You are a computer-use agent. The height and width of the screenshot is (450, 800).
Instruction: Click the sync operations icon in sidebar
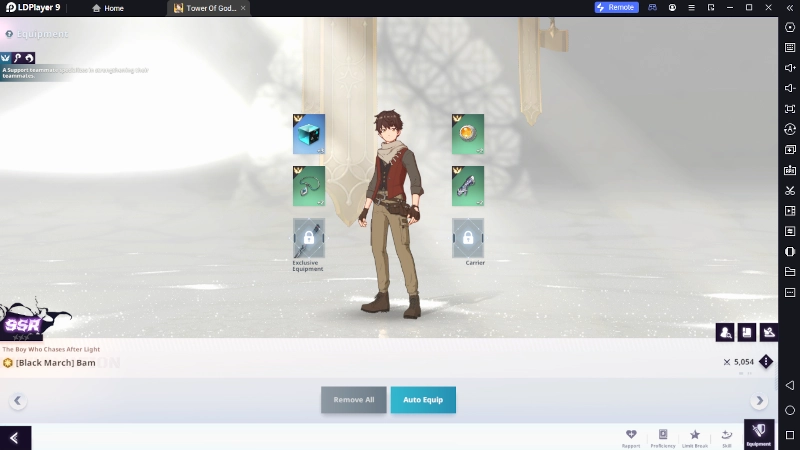pos(790,129)
